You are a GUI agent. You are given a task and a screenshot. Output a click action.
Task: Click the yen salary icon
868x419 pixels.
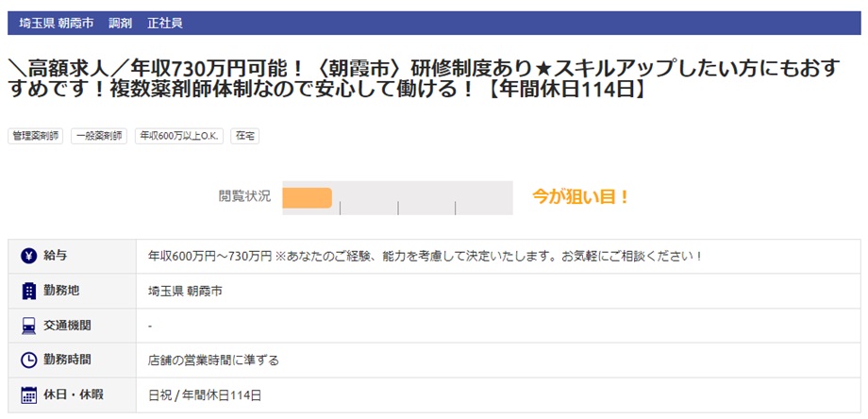click(x=28, y=256)
